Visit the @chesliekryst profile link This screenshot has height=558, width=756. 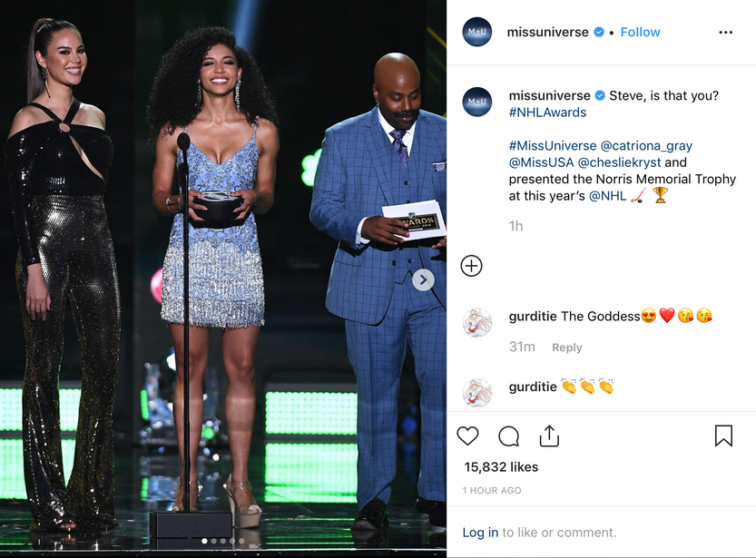(x=619, y=162)
